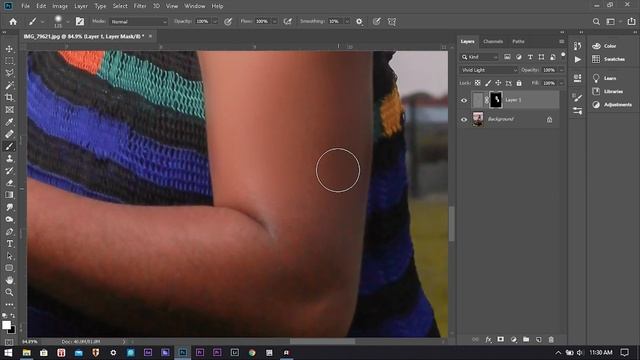640x360 pixels.
Task: Open the layer Opacity dropdown
Action: [561, 70]
